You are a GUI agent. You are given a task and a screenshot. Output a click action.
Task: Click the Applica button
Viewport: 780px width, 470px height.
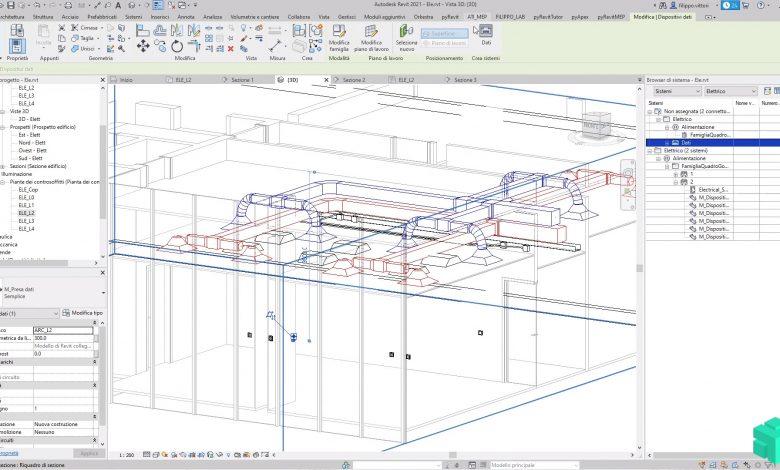tap(89, 453)
